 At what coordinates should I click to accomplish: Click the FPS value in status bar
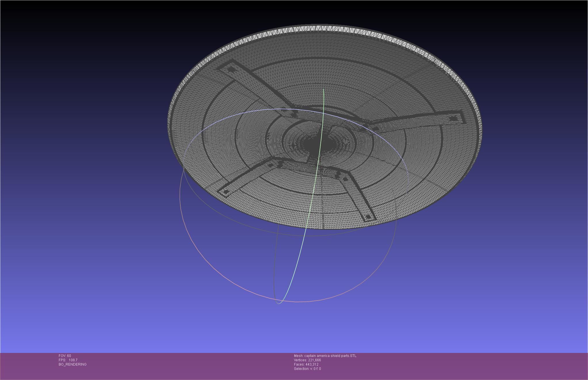(x=73, y=360)
